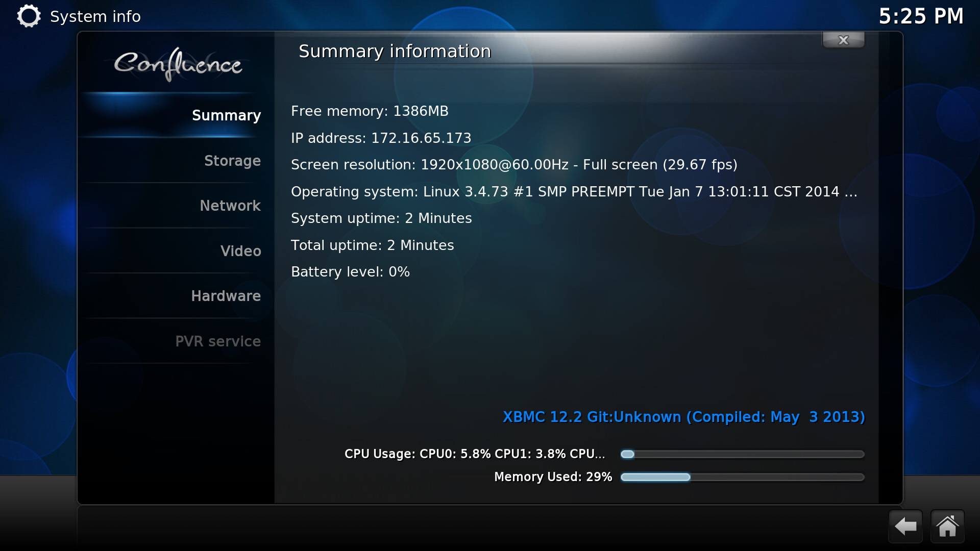Open the Video information section
This screenshot has height=551, width=980.
tap(176, 251)
